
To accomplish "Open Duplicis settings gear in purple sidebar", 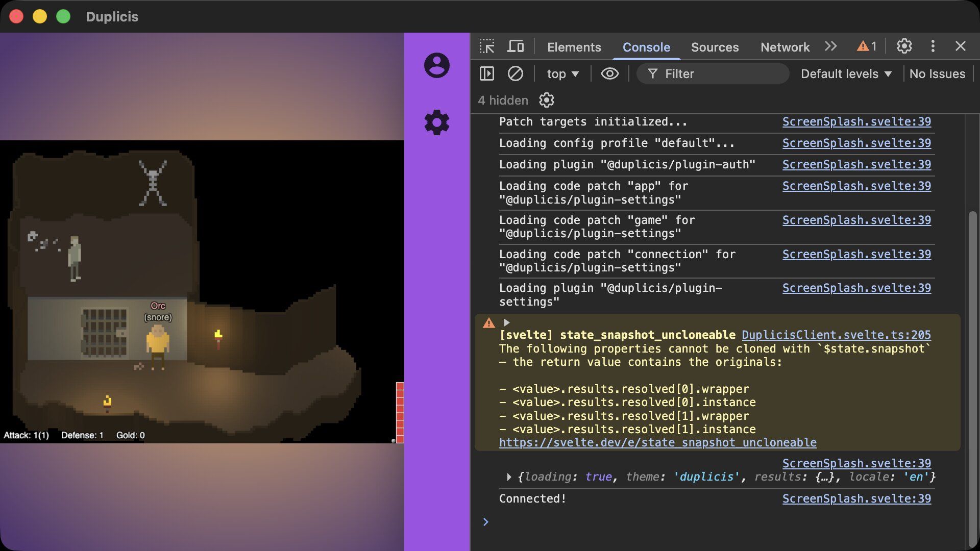I will point(436,122).
